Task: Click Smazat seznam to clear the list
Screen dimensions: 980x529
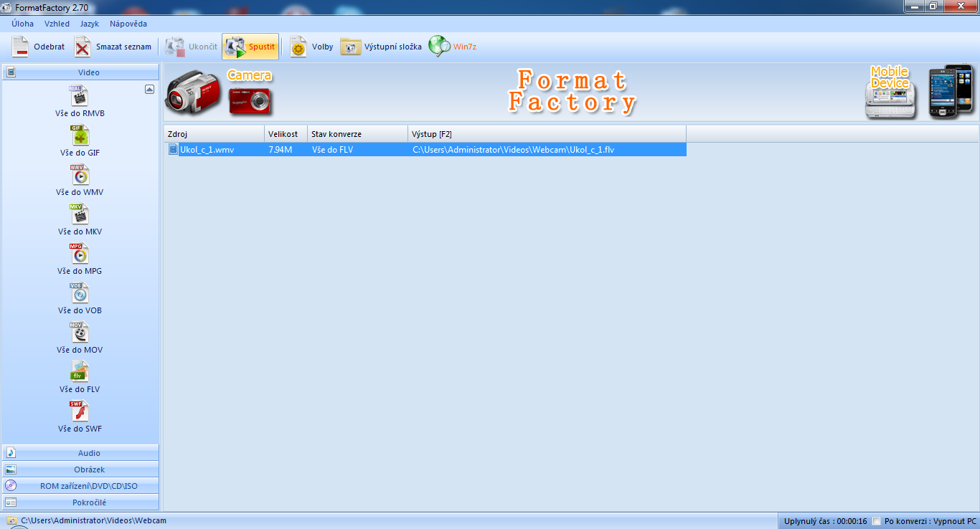Action: (113, 47)
